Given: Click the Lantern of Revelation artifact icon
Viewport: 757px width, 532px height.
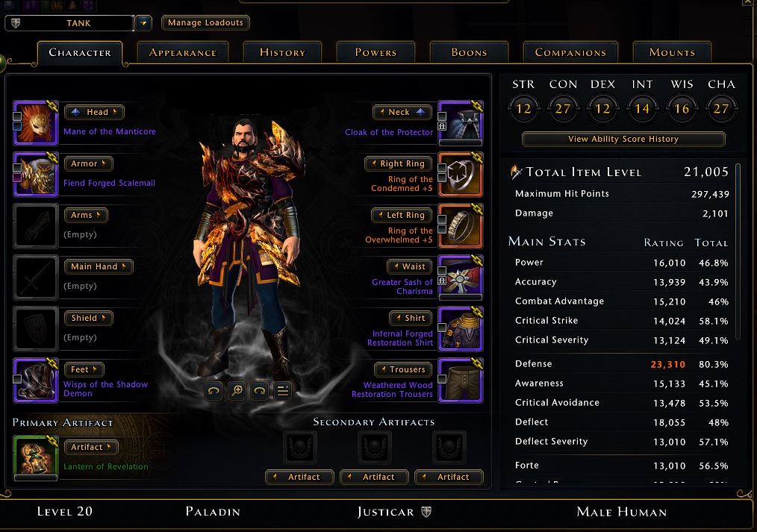Looking at the screenshot, I should pyautogui.click(x=36, y=457).
